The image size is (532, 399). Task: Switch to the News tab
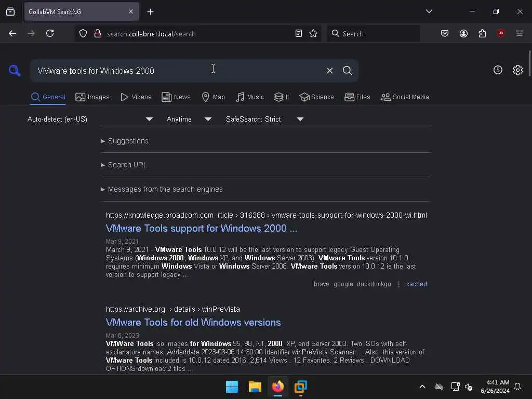[x=176, y=97]
